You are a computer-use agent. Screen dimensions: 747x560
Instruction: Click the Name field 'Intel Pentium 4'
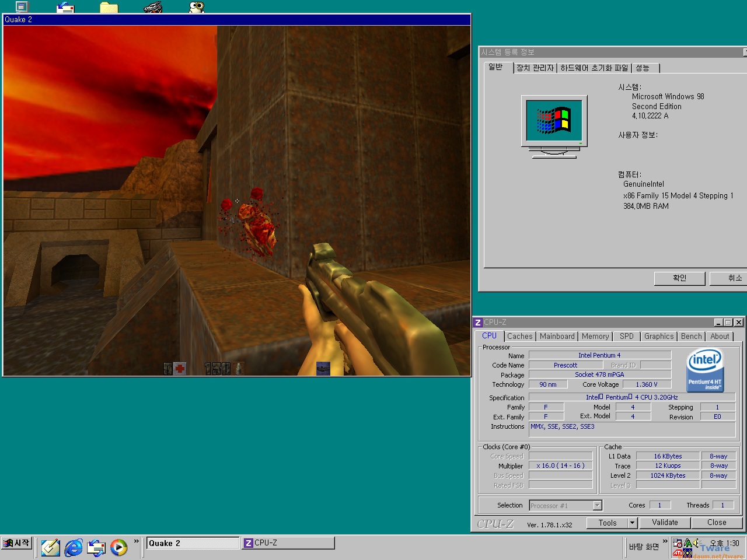point(599,355)
